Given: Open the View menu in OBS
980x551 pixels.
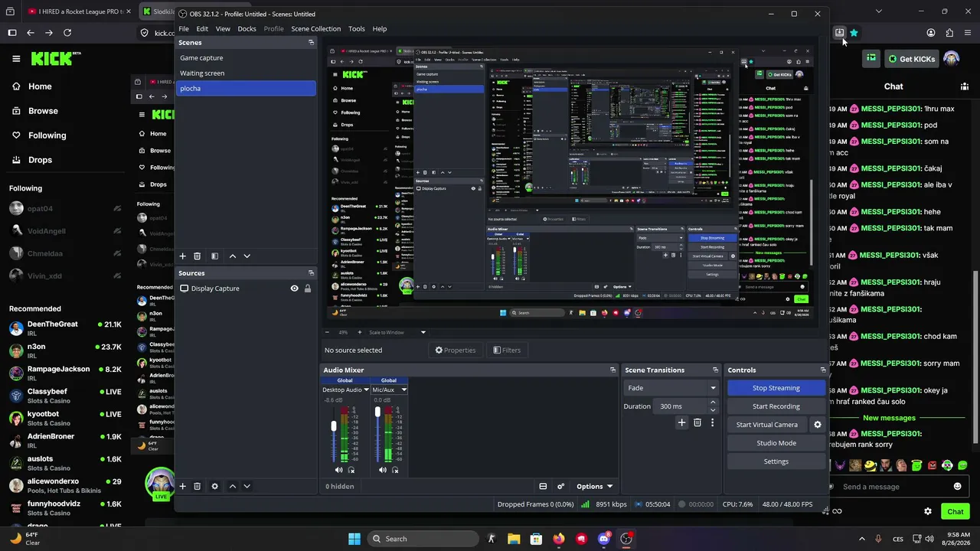Looking at the screenshot, I should coord(223,28).
